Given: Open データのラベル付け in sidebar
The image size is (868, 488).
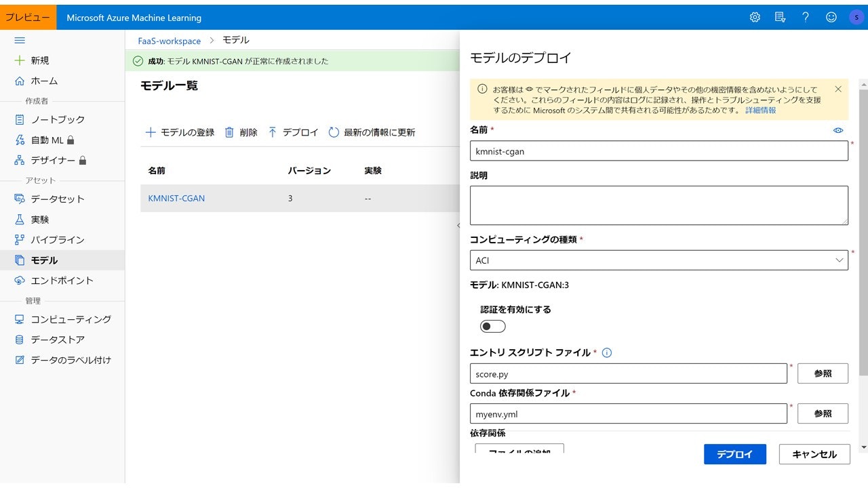Looking at the screenshot, I should point(63,360).
